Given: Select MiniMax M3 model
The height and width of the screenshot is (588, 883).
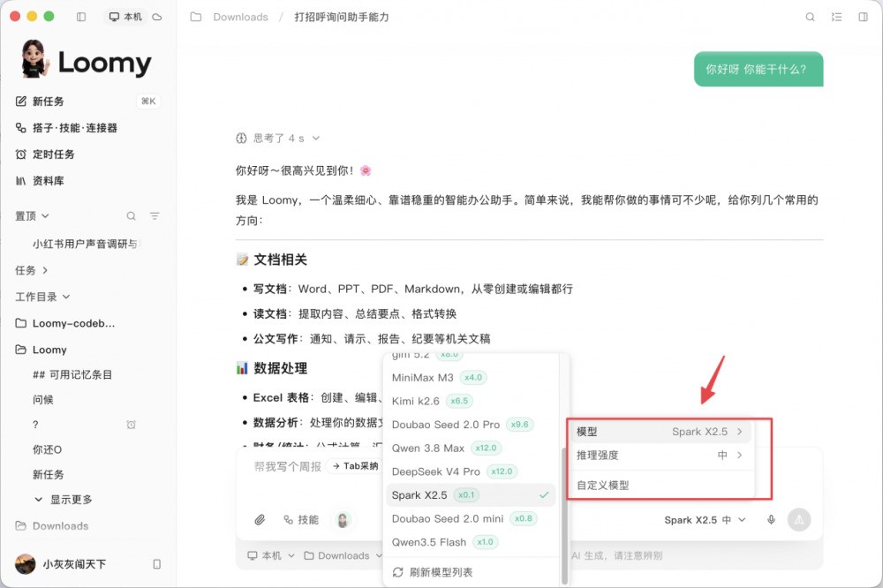Looking at the screenshot, I should click(x=471, y=377).
